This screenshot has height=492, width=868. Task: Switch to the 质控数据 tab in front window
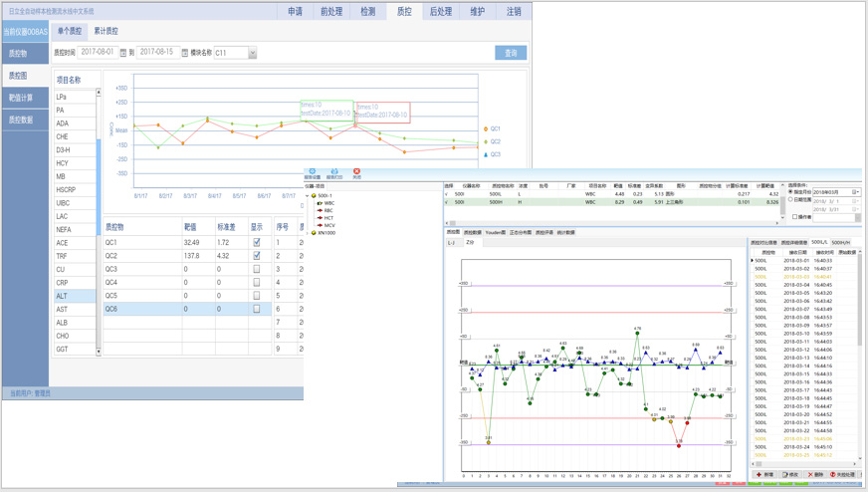[472, 232]
